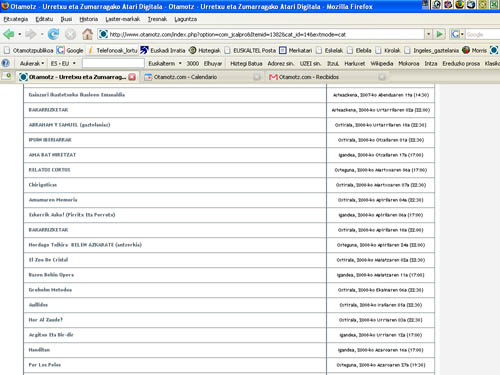Viewport: 500px width, 375px height.
Task: Open the Fitxategia menu
Action: pyautogui.click(x=16, y=19)
